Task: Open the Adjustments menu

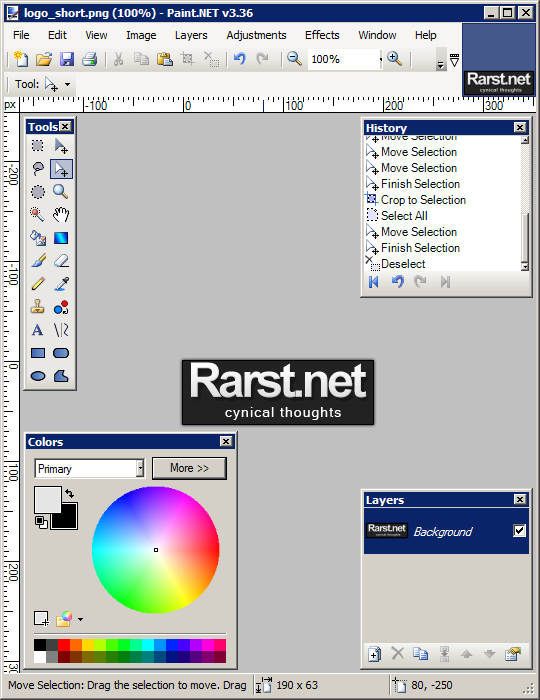Action: [x=256, y=35]
